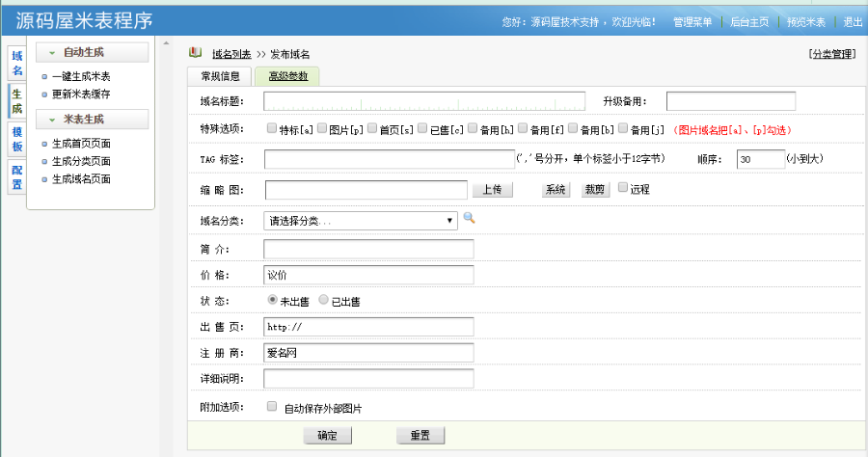868x457 pixels.
Task: Check the 备用[j] checkbox
Action: (623, 128)
